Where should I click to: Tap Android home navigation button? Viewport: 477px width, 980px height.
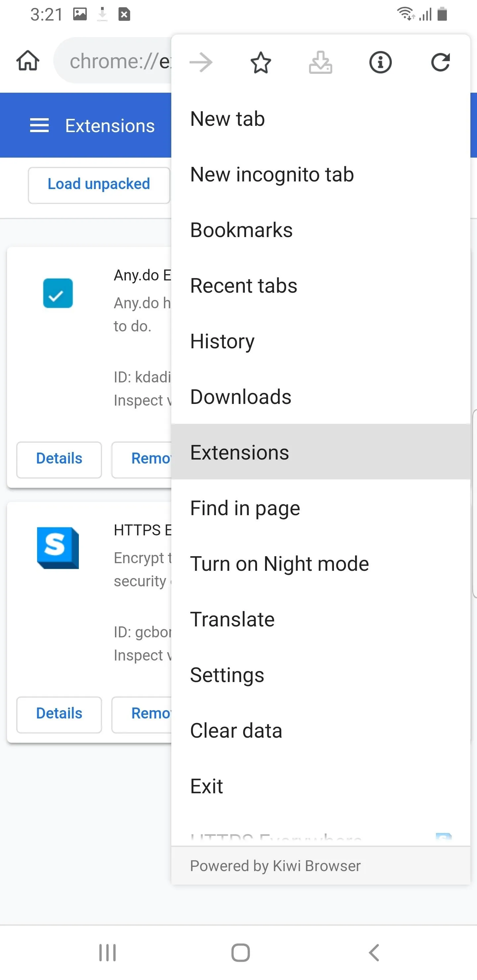(240, 953)
